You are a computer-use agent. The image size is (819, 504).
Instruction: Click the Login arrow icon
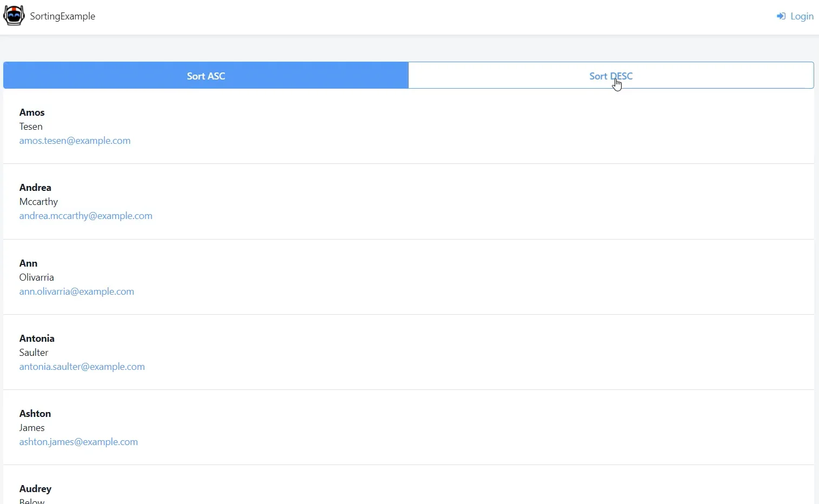point(781,16)
